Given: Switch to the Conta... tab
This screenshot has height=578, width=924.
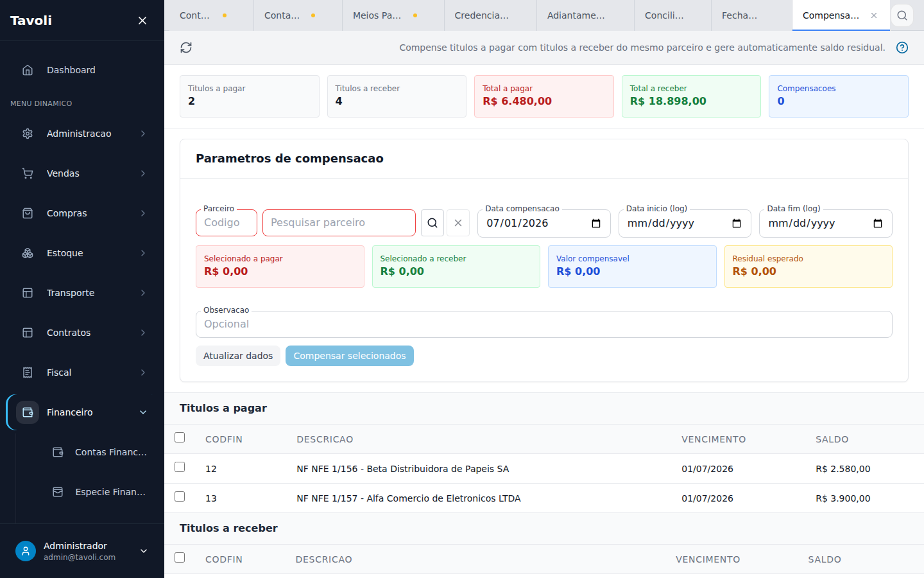Looking at the screenshot, I should (298, 15).
